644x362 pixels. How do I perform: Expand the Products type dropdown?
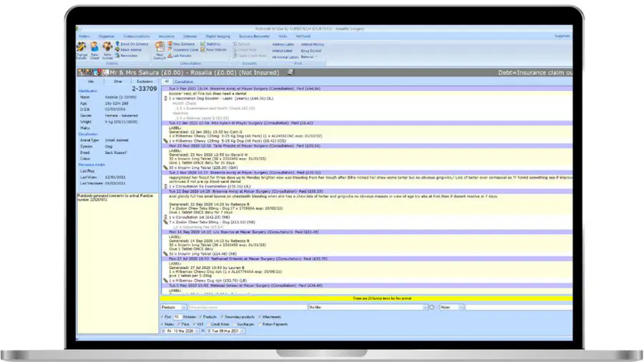184,307
